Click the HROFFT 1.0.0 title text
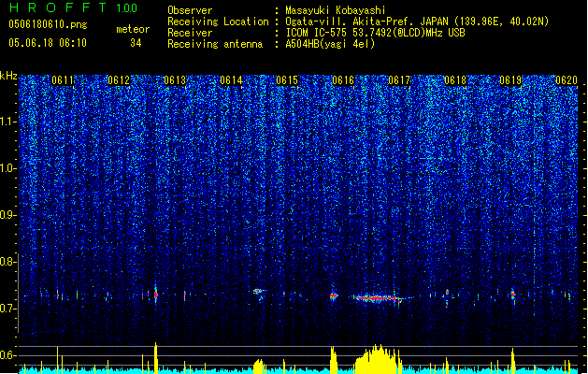This screenshot has width=588, height=374. [x=74, y=7]
